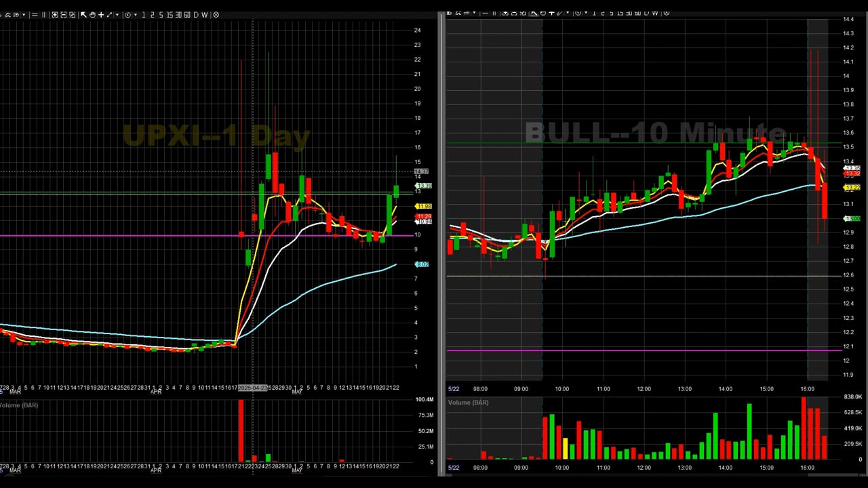Screen dimensions: 868x488
Task: Click the horizontal lines icon in BULL toolbar
Action: pos(486,12)
